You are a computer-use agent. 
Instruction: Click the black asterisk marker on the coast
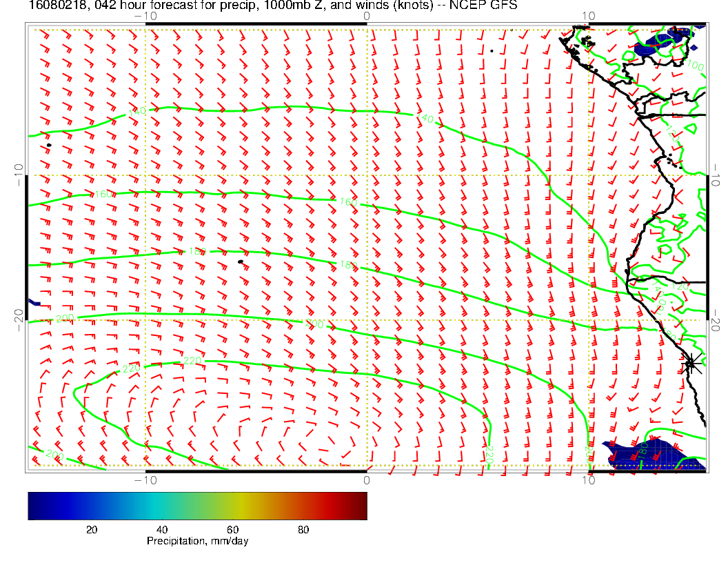click(691, 363)
